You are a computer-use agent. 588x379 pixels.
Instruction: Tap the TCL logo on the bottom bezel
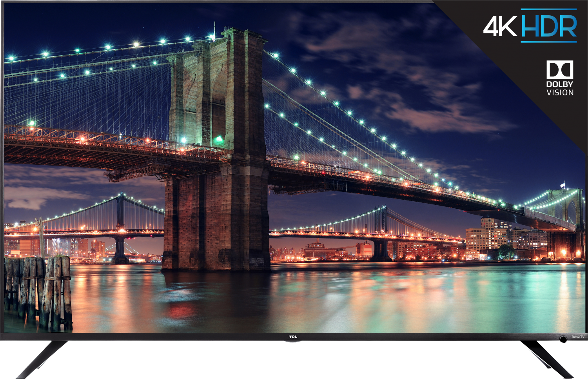293,337
